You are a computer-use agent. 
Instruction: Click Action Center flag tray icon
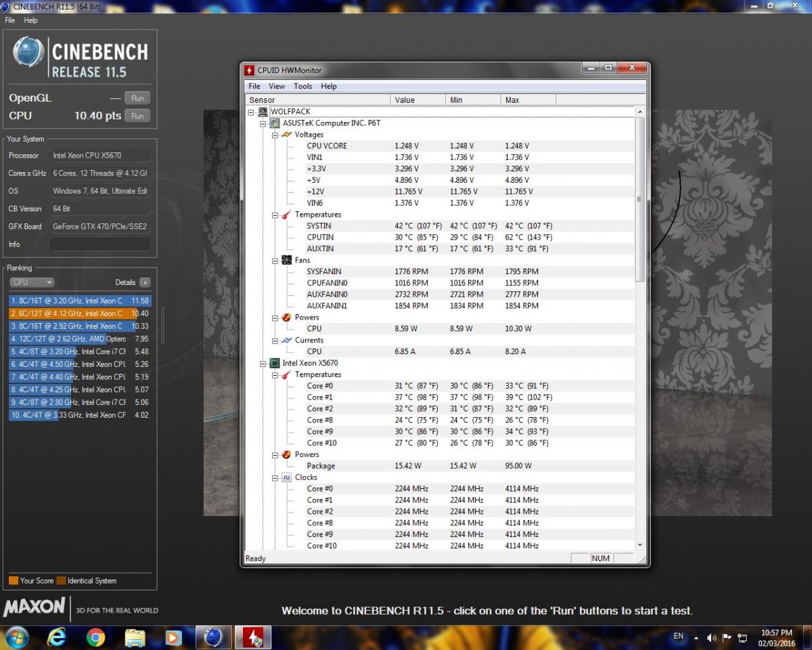(727, 638)
